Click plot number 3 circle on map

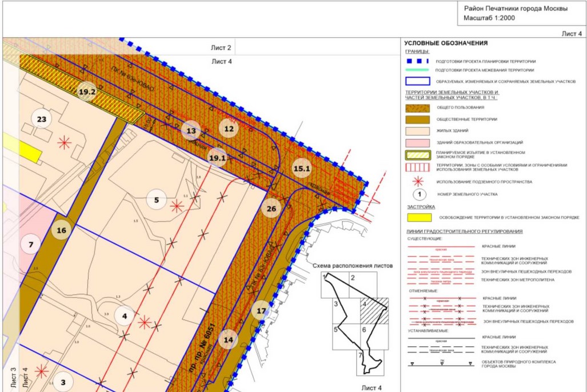click(63, 382)
